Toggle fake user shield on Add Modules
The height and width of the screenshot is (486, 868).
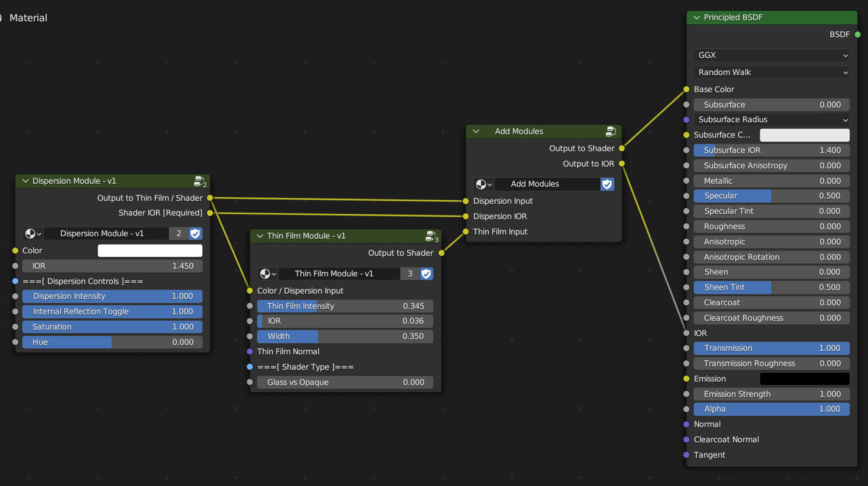tap(607, 184)
